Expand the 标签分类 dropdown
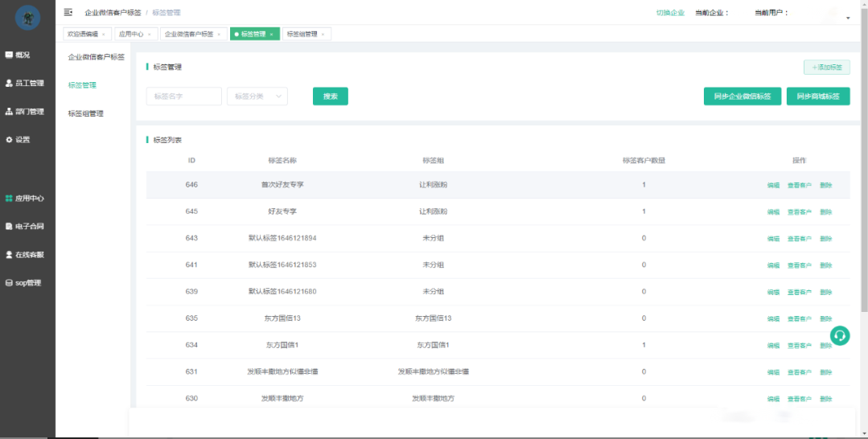 [x=257, y=96]
